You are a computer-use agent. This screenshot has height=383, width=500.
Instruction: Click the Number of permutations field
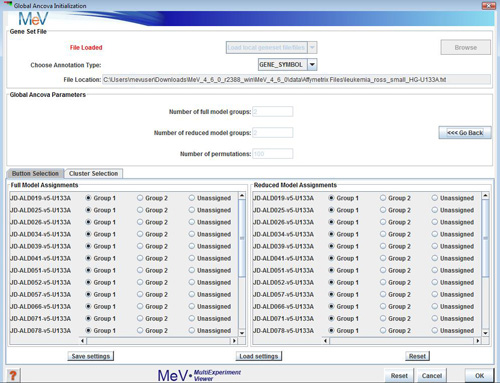(x=273, y=154)
